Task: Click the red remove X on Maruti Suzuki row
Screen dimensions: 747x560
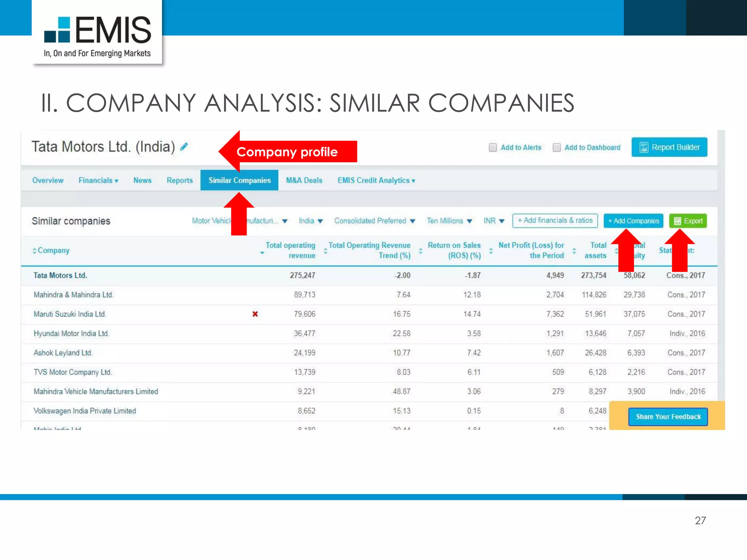Action: [x=255, y=314]
